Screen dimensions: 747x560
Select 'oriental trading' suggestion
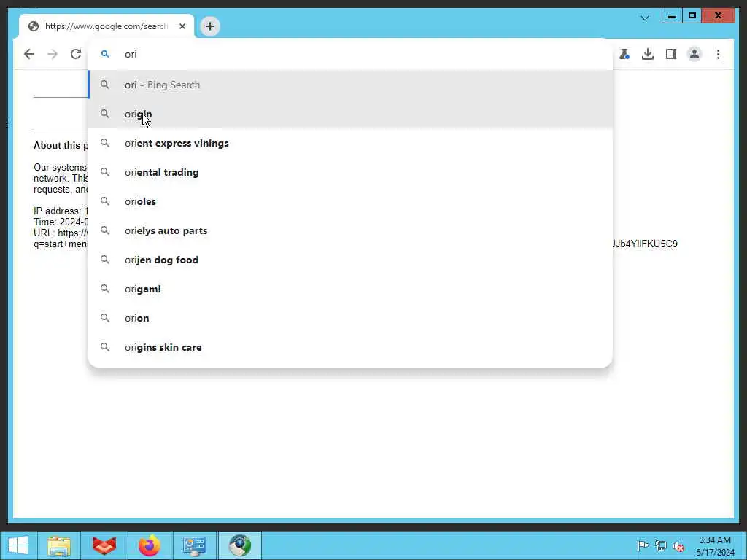(x=350, y=172)
